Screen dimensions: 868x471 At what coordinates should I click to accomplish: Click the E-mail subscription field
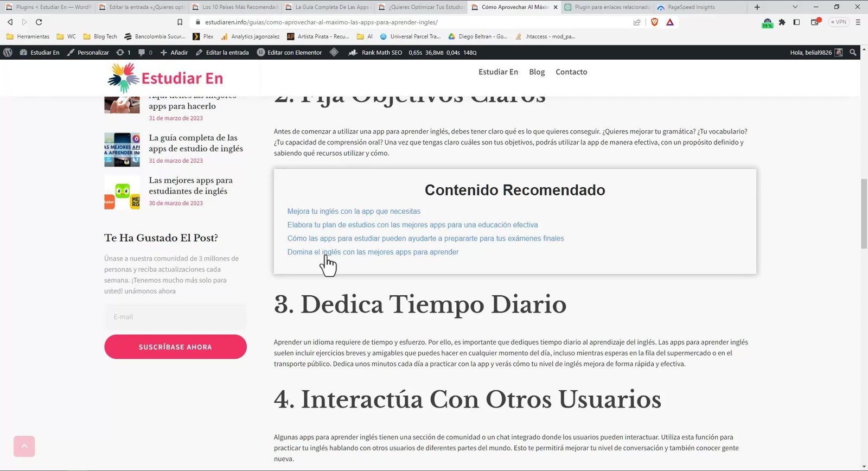point(175,317)
